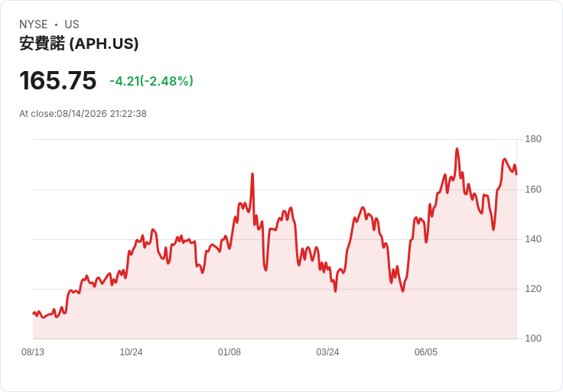Click the January spike peak on the chart
The height and width of the screenshot is (392, 563).
coord(252,173)
